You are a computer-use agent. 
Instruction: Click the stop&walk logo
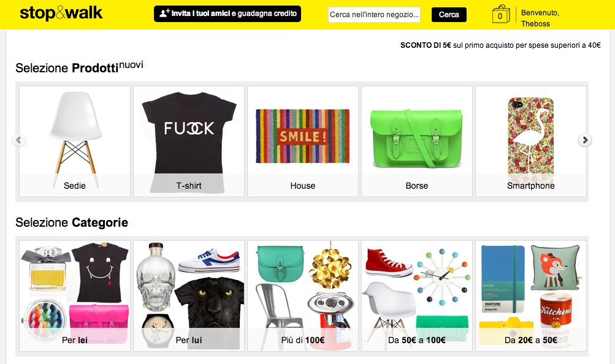point(61,13)
